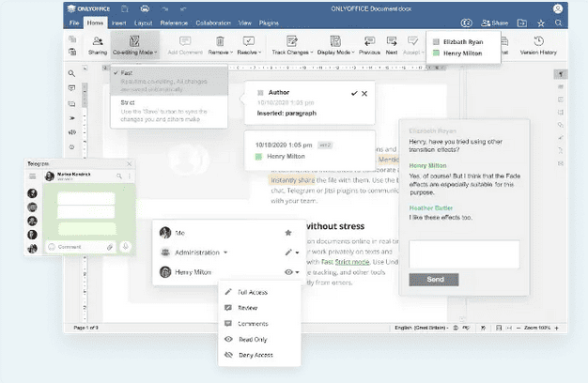
Task: Open the Track Changes dropdown
Action: pyautogui.click(x=292, y=45)
